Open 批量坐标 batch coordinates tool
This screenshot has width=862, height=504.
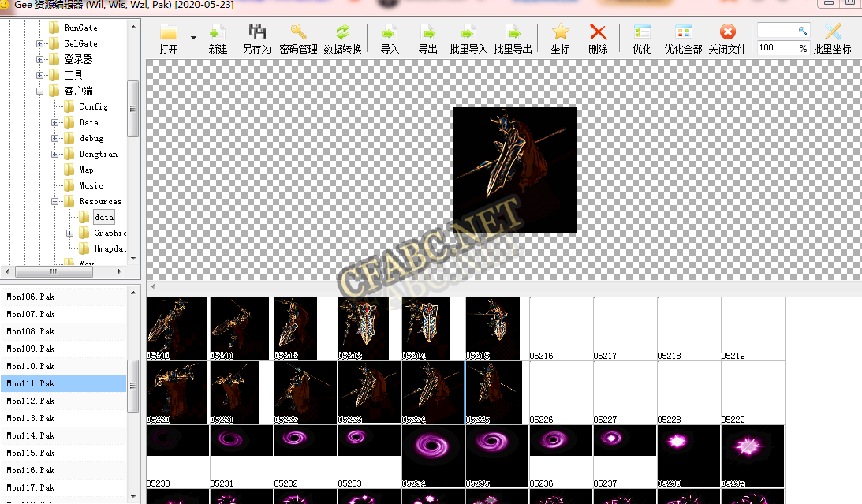click(x=832, y=39)
